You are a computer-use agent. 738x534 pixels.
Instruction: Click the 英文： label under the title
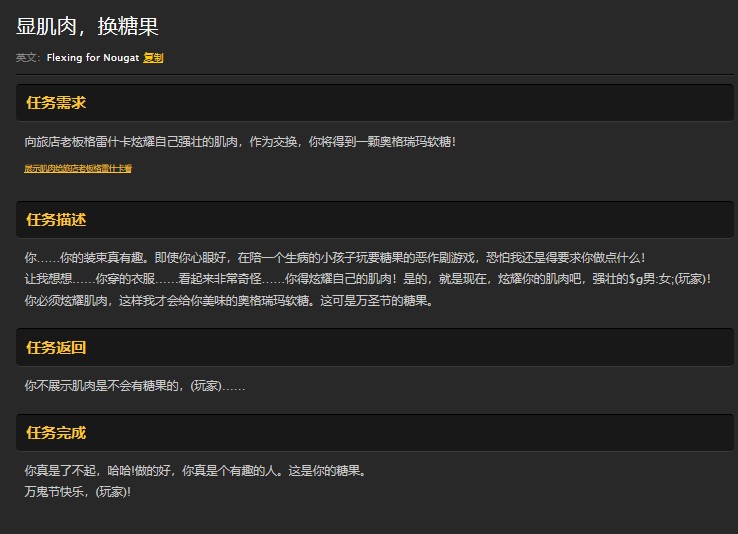(x=29, y=58)
